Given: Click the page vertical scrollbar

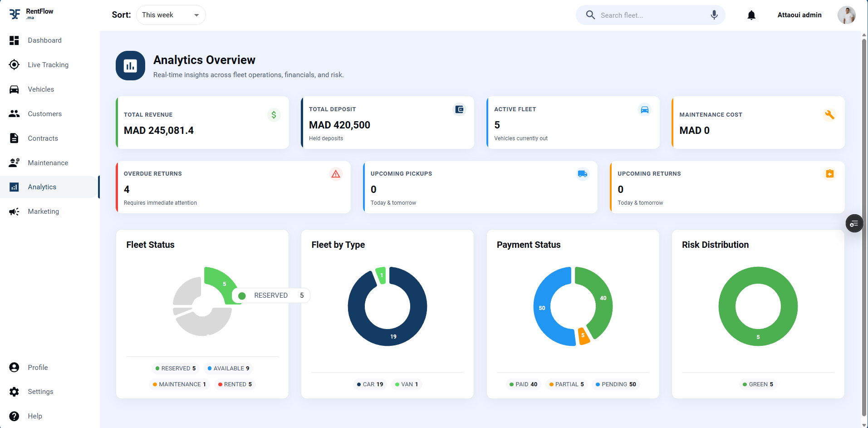Looking at the screenshot, I should coord(864,227).
